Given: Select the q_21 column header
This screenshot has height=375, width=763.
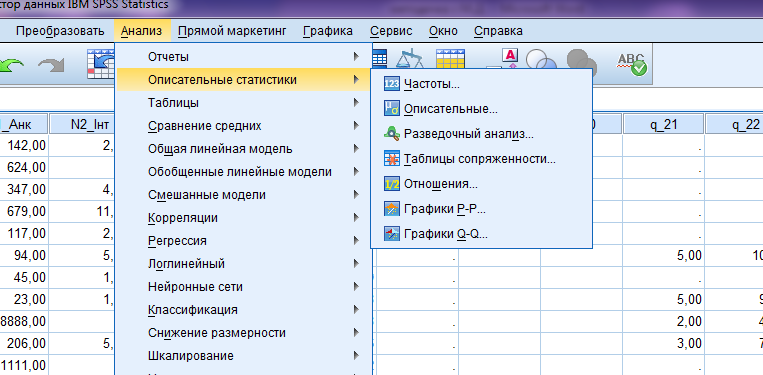Looking at the screenshot, I should click(664, 125).
